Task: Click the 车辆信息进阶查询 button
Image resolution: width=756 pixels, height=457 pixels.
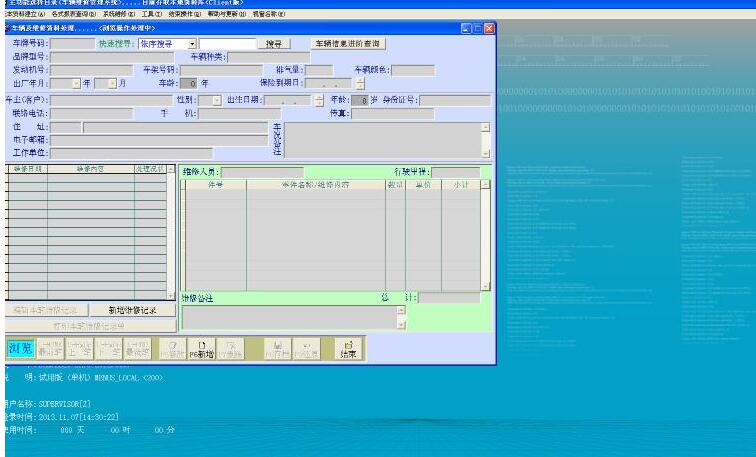Action: (x=349, y=44)
